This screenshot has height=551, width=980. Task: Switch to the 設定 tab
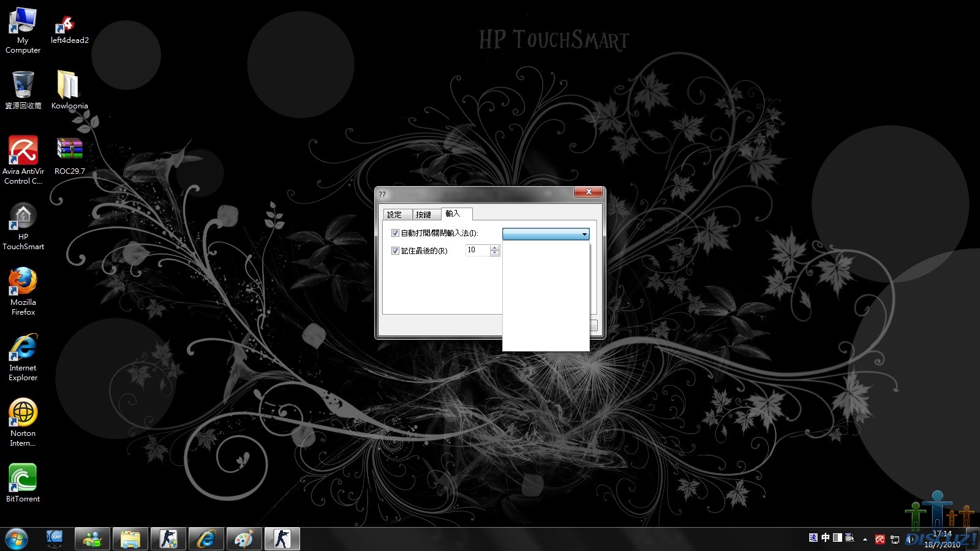(395, 214)
